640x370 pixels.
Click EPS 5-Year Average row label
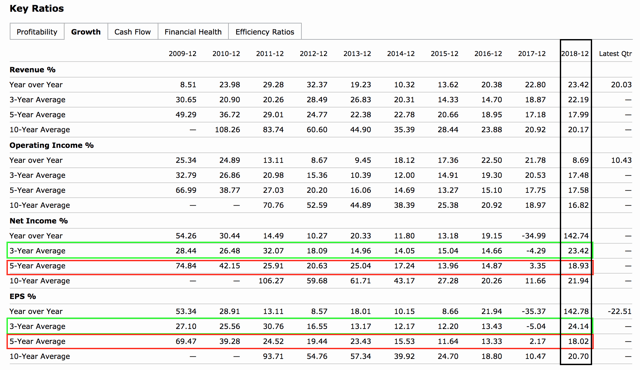(x=38, y=341)
